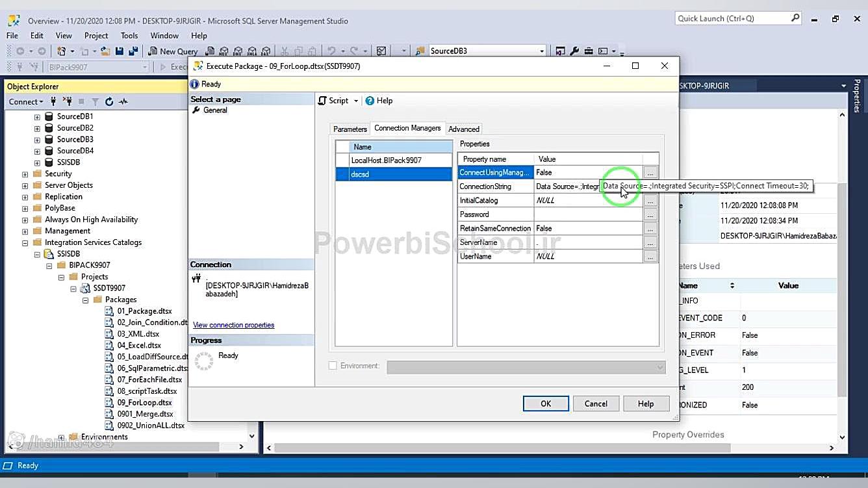Click the DMX query icon in toolbar

pyautogui.click(x=238, y=51)
